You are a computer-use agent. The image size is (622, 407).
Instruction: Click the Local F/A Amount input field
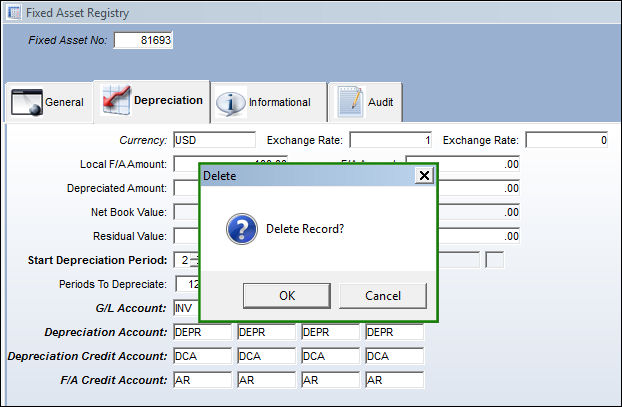pos(186,164)
